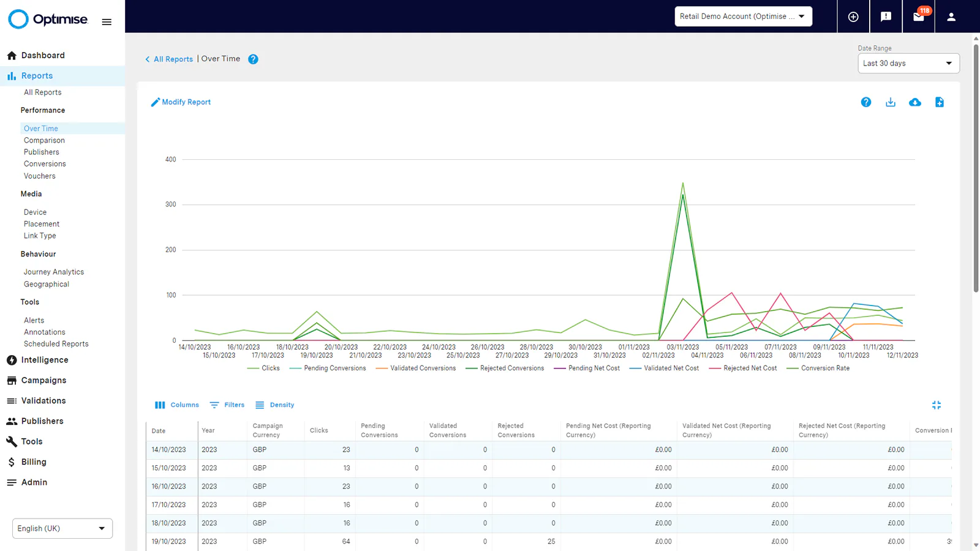
Task: Toggle the hamburger sidebar menu
Action: [107, 22]
